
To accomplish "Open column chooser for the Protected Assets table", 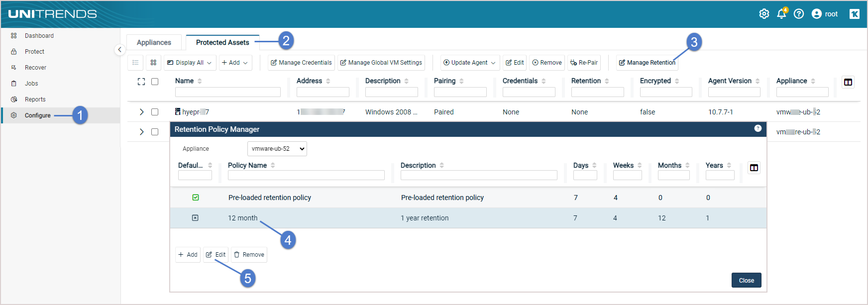I will click(x=848, y=82).
